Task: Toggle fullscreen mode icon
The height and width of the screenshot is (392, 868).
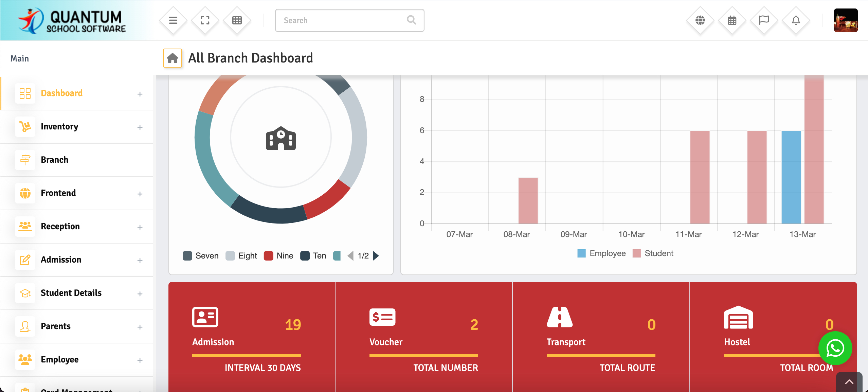Action: (x=205, y=20)
